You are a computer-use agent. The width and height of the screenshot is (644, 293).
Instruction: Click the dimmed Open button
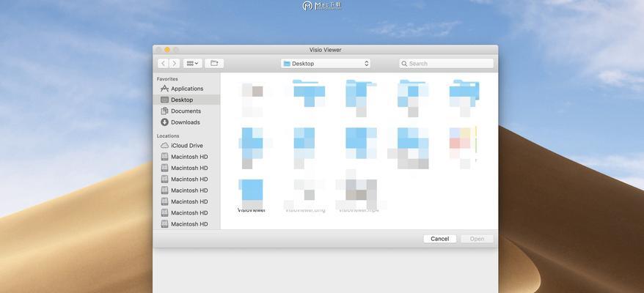477,239
